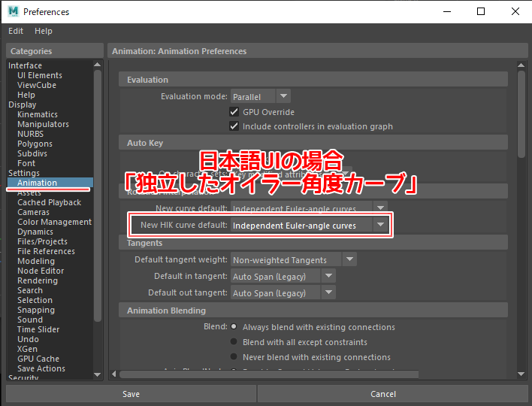Image resolution: width=532 pixels, height=406 pixels.
Task: Select Blend with all except constraints
Action: [x=234, y=342]
